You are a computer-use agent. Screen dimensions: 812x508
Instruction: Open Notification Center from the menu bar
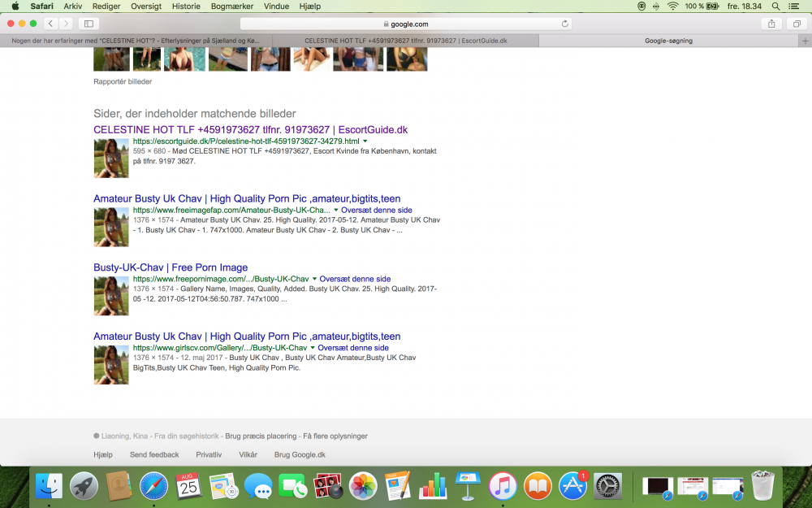click(x=793, y=7)
